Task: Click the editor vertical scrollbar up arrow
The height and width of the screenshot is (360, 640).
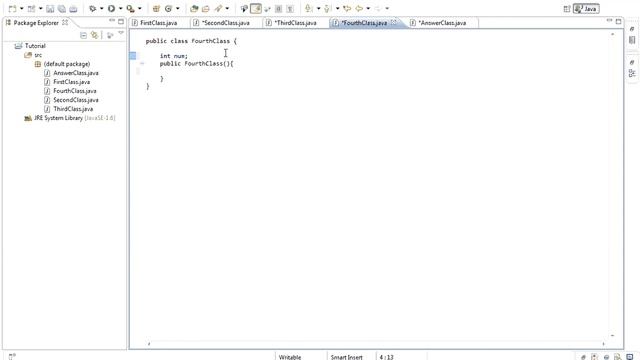Action: [612, 34]
